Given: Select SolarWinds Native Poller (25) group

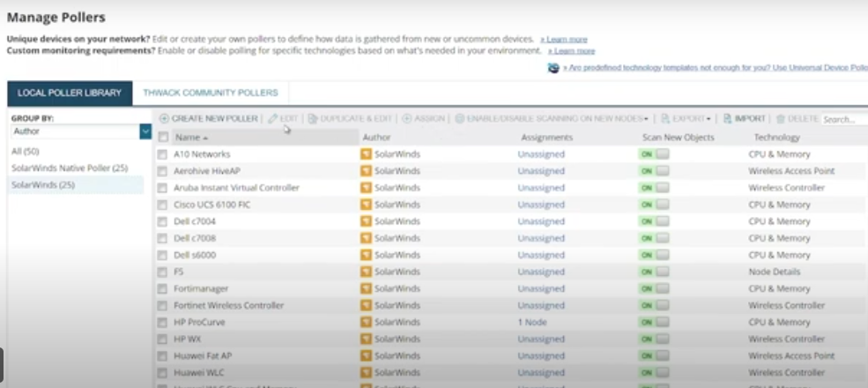Looking at the screenshot, I should point(70,168).
